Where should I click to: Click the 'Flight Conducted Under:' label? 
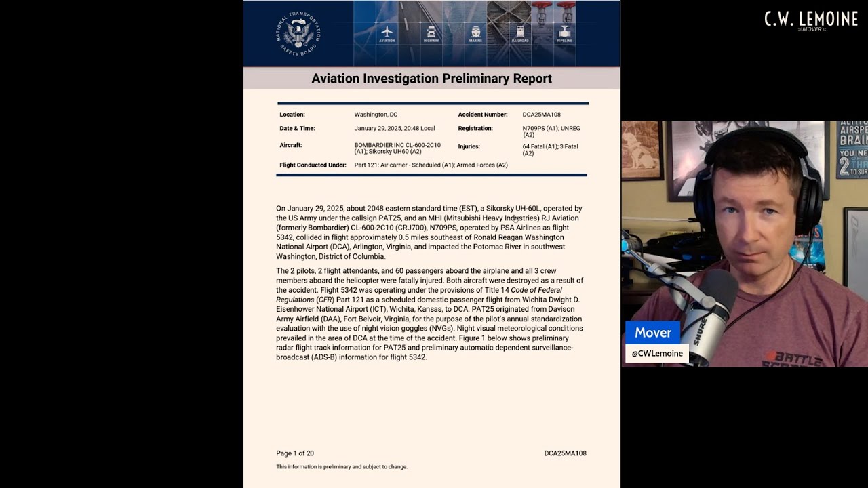tap(313, 165)
